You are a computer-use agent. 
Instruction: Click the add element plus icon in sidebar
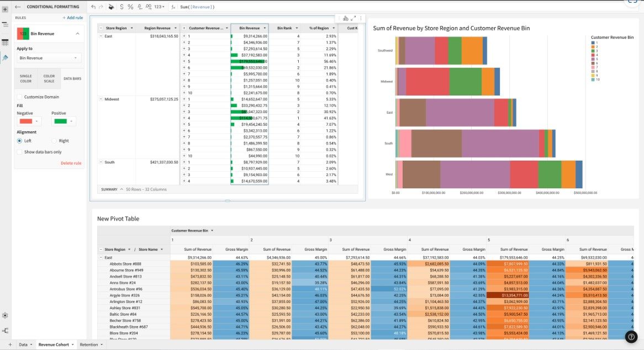click(5, 9)
